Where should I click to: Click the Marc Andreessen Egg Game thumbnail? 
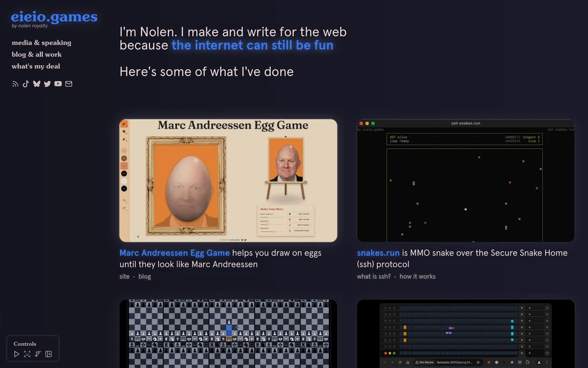tap(228, 180)
